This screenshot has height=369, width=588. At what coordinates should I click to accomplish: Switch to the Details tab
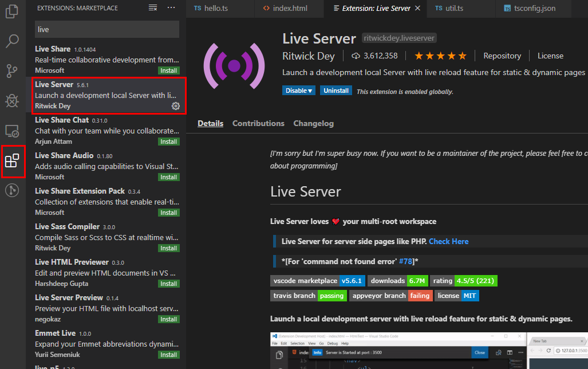(210, 124)
